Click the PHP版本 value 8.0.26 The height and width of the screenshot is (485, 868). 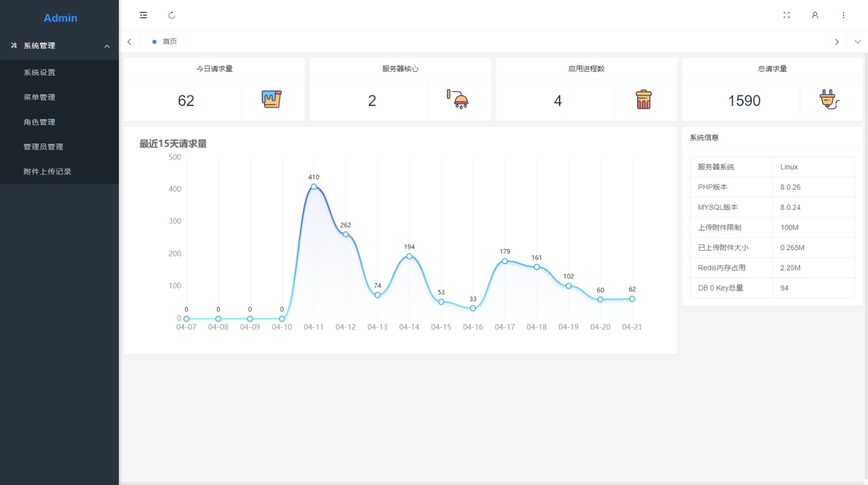[x=791, y=187]
